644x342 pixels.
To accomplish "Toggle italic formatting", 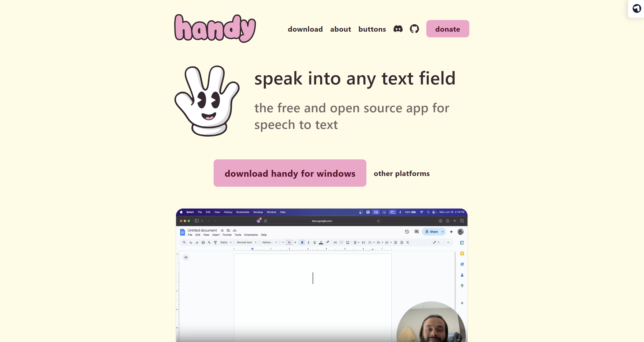I will point(309,242).
